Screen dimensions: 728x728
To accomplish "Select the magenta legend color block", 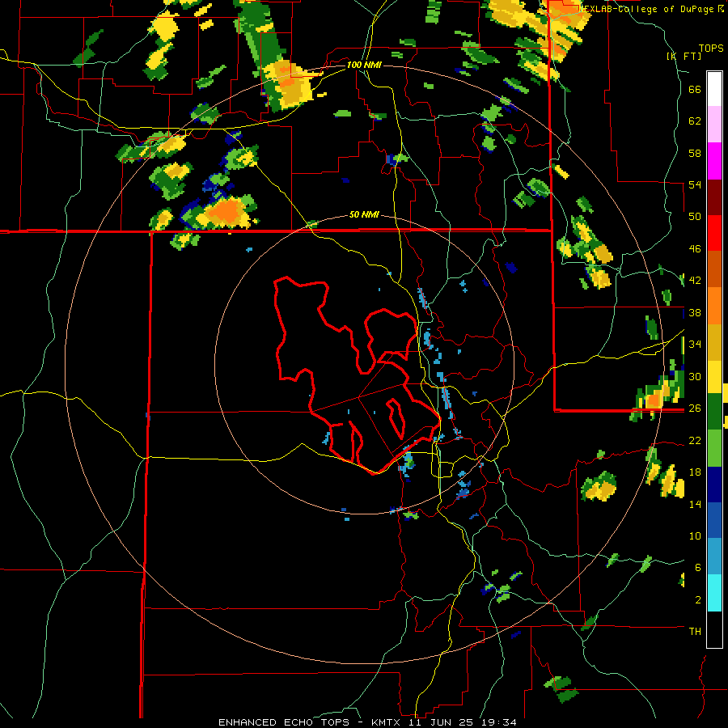I will (x=714, y=161).
